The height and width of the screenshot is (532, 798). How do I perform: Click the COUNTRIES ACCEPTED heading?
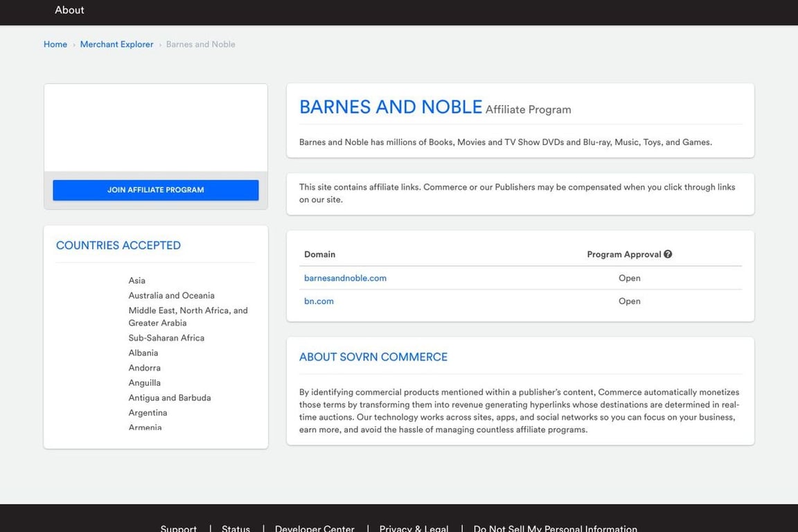118,245
